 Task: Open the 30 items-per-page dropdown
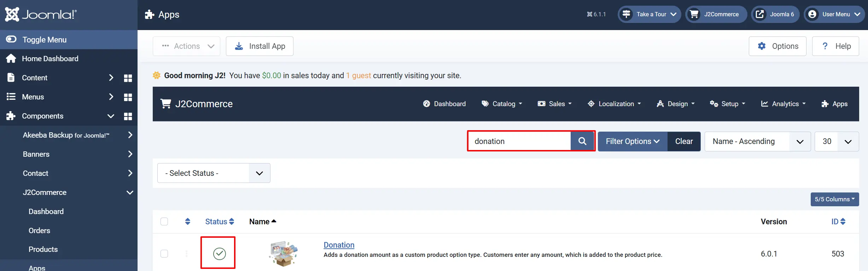coord(837,141)
